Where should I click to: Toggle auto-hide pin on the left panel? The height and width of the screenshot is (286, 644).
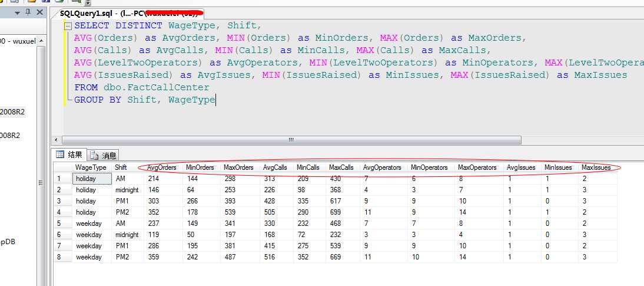28,12
